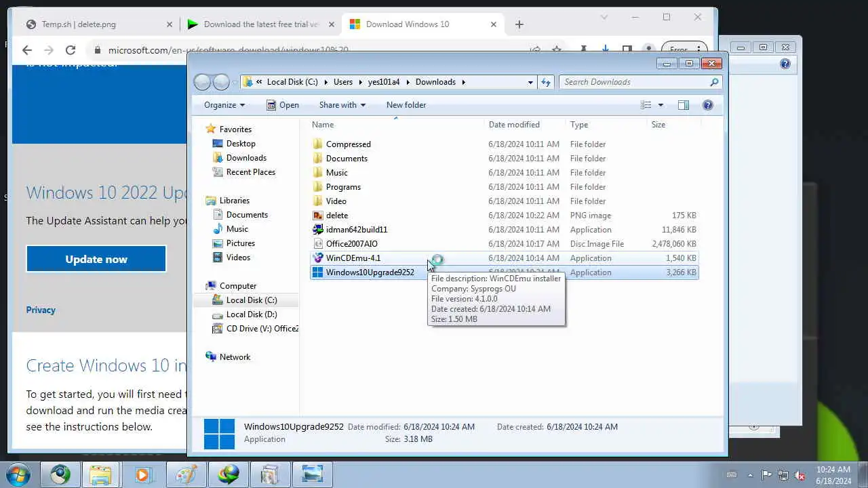Sort by the Date modified column header
The image size is (868, 488).
click(x=514, y=125)
